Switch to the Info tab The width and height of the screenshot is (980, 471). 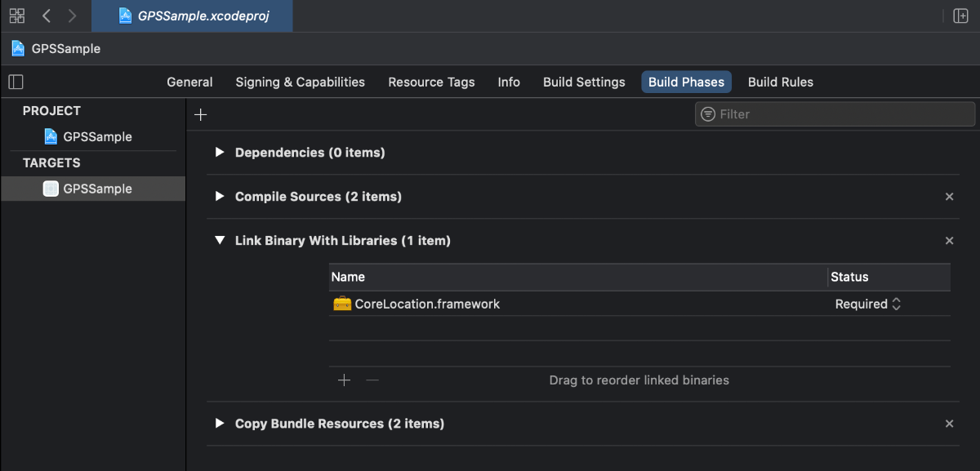coord(509,82)
